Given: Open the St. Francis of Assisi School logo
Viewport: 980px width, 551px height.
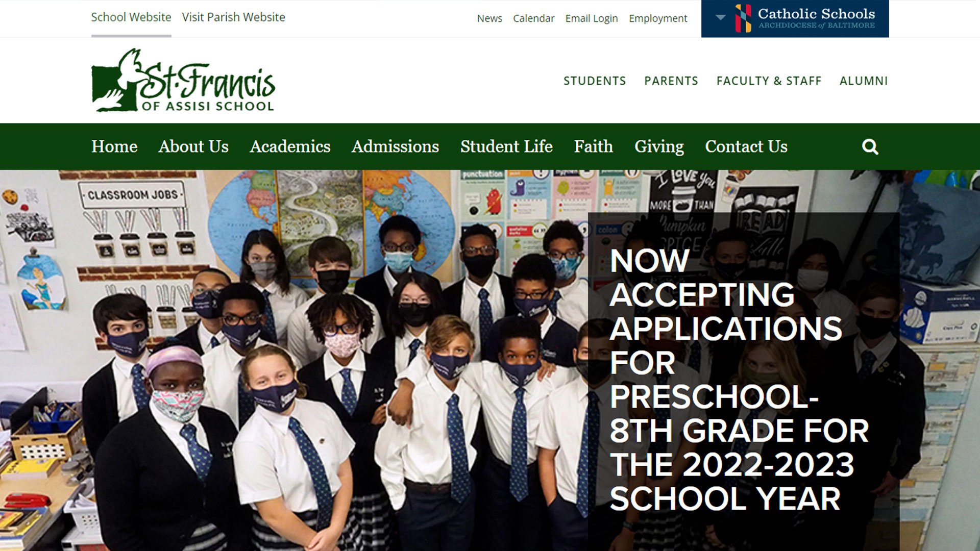Looking at the screenshot, I should coord(183,80).
